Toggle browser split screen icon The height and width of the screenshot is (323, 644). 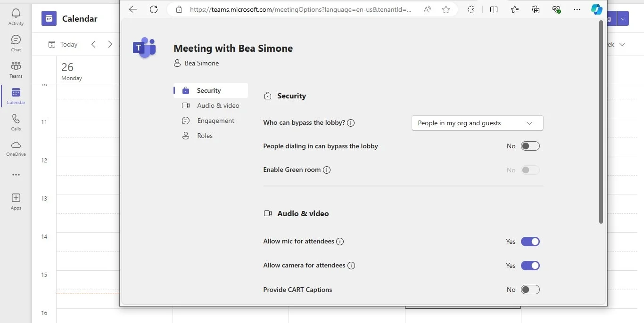[x=494, y=9]
